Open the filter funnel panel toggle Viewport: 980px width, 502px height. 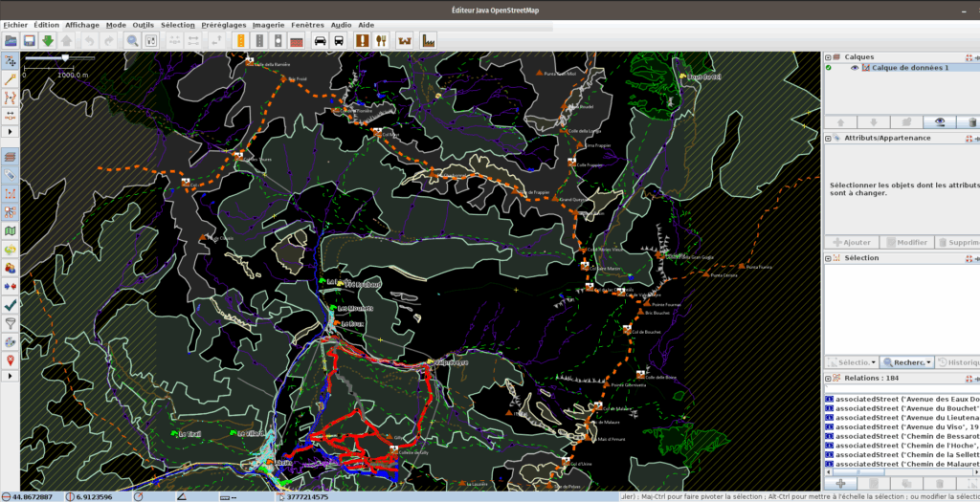(11, 324)
